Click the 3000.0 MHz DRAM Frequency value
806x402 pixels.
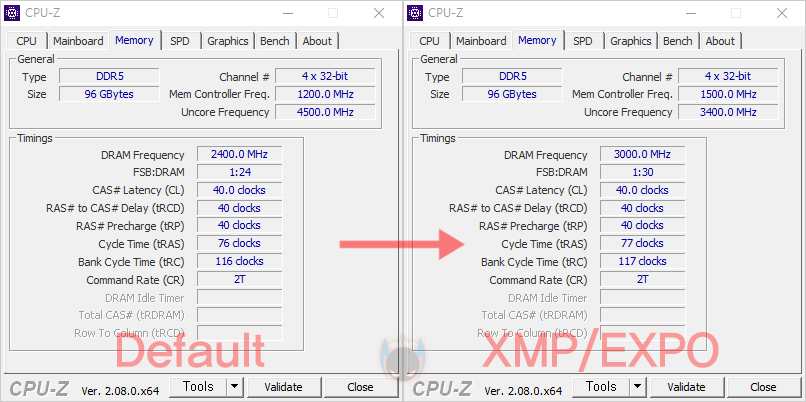pos(643,154)
